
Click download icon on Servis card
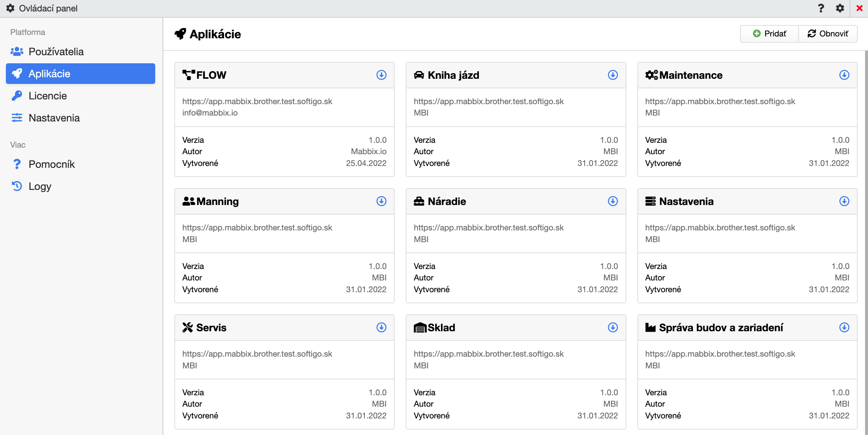point(381,328)
